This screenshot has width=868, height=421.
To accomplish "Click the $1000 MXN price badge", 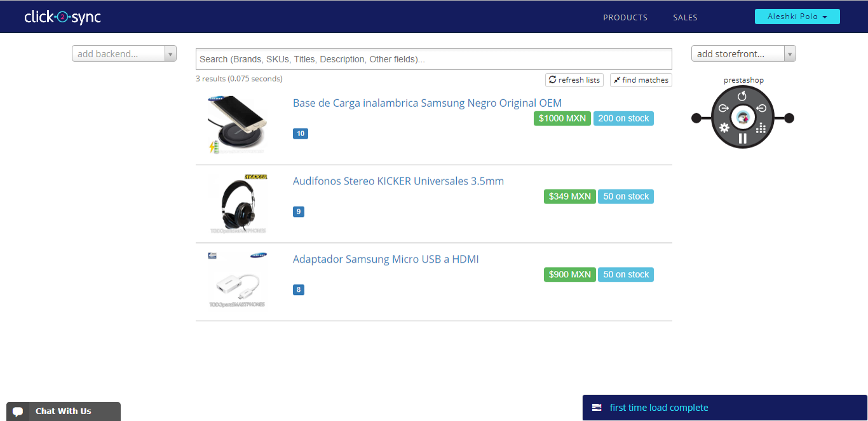I will [562, 118].
